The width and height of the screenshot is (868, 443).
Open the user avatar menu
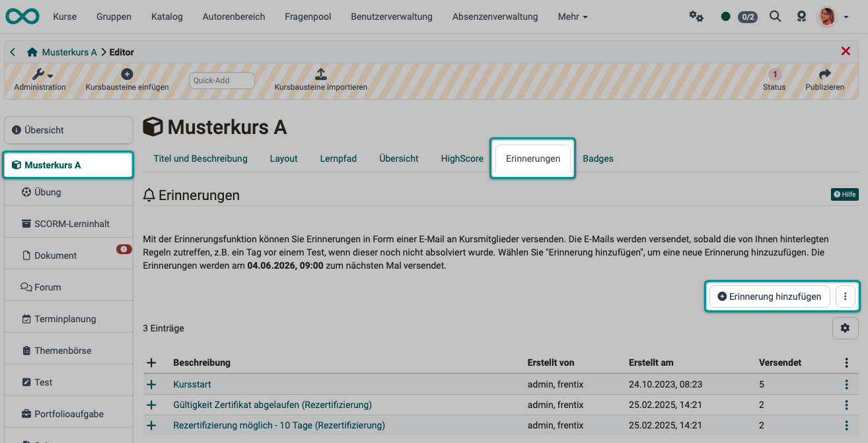[827, 17]
